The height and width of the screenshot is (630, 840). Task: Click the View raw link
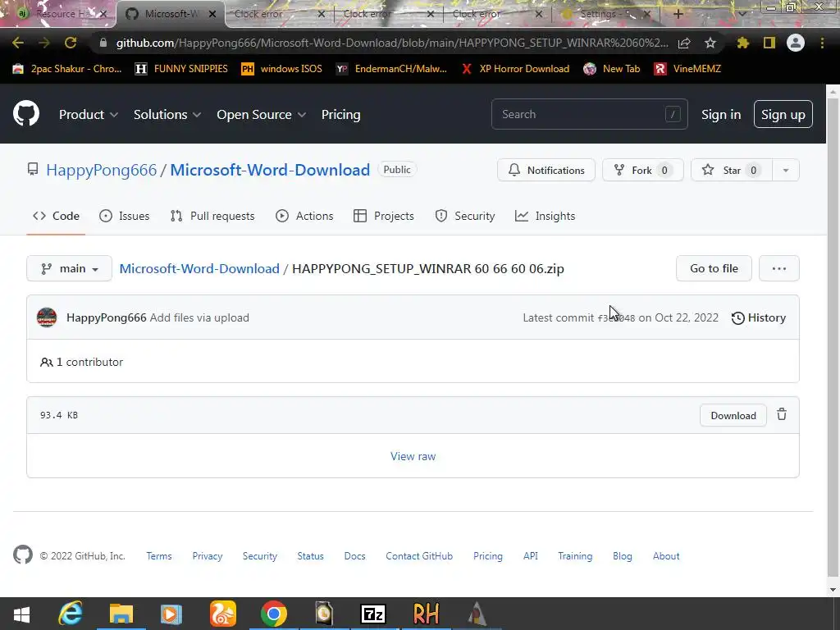(413, 456)
